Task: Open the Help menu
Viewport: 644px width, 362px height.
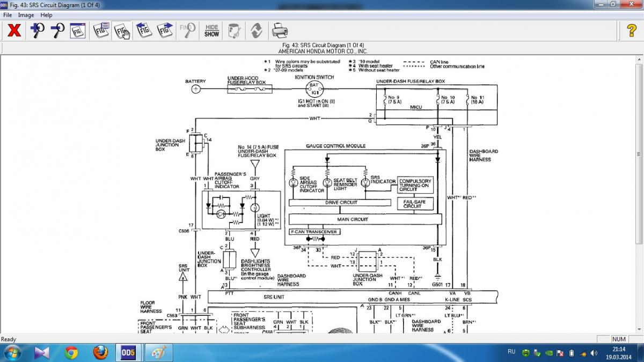Action: pyautogui.click(x=47, y=15)
